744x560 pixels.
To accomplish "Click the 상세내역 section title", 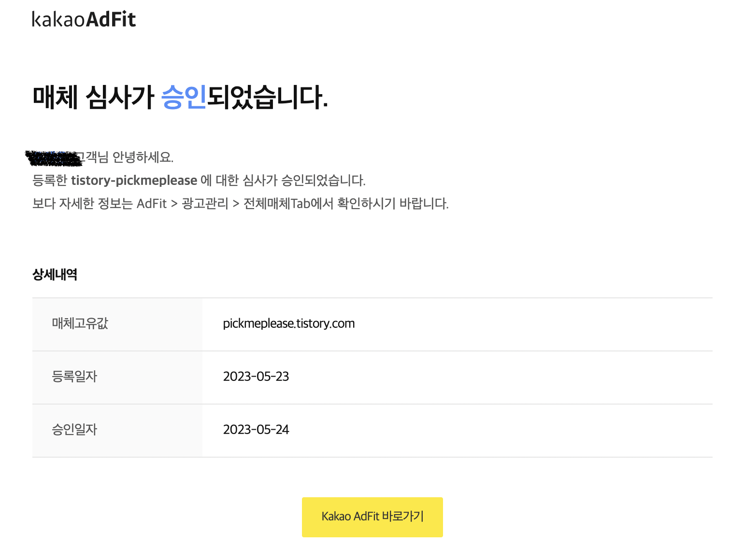I will 55,275.
